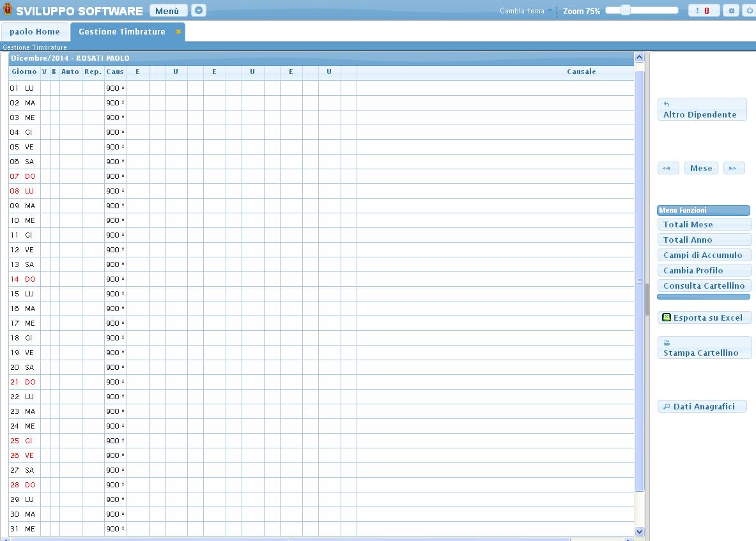Select Consulta Cartellino from Menu Funzioni
Image resolution: width=756 pixels, height=541 pixels.
click(x=704, y=286)
